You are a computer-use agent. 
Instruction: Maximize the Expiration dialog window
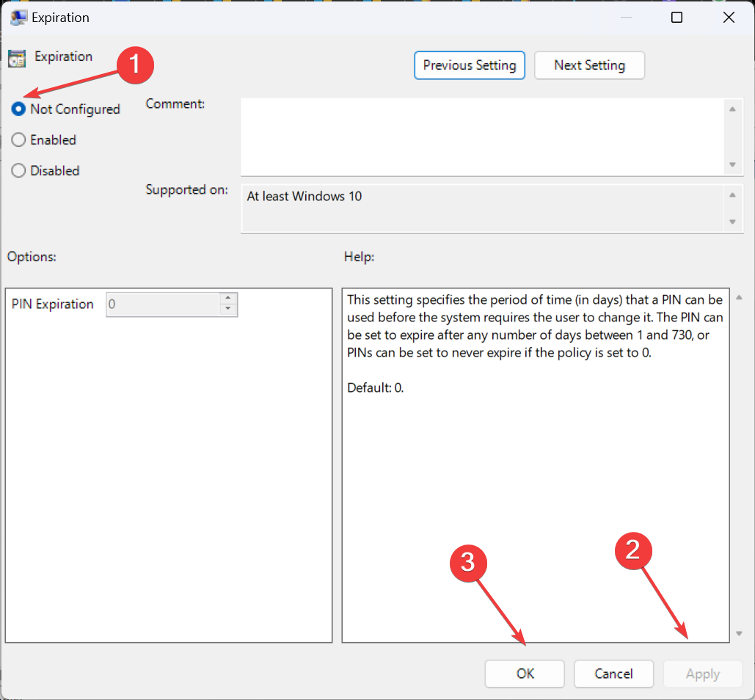676,18
